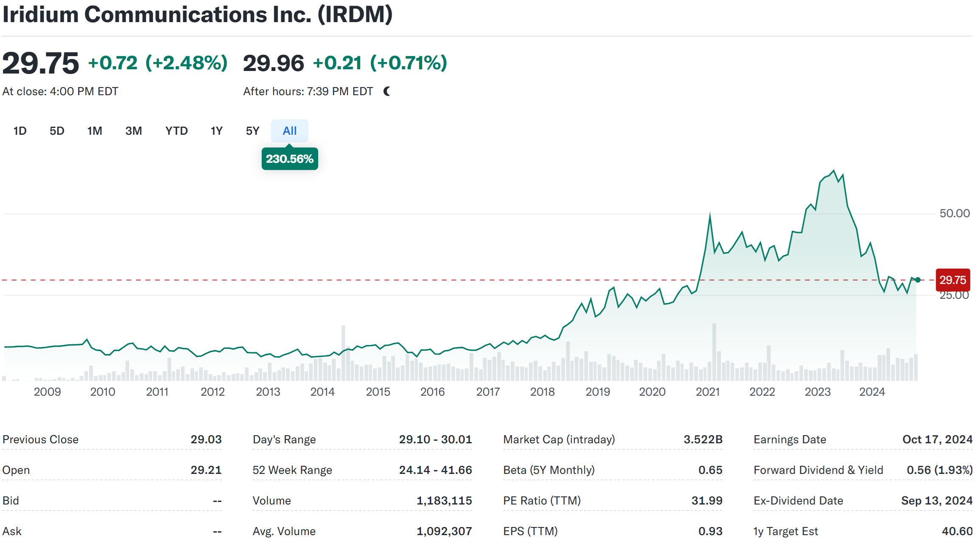This screenshot has width=980, height=547.
Task: Click the red 29.75 price label on chart
Action: point(952,280)
